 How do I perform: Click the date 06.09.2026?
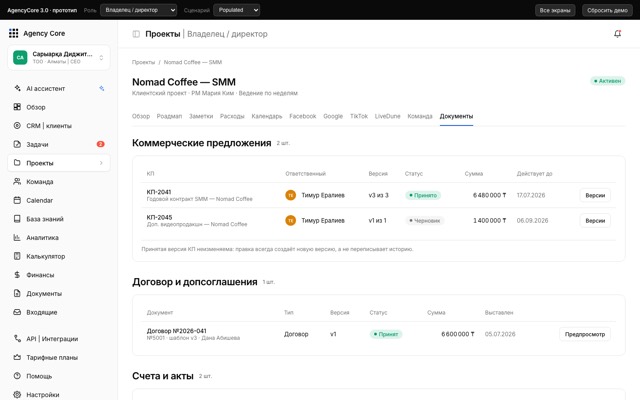(532, 220)
